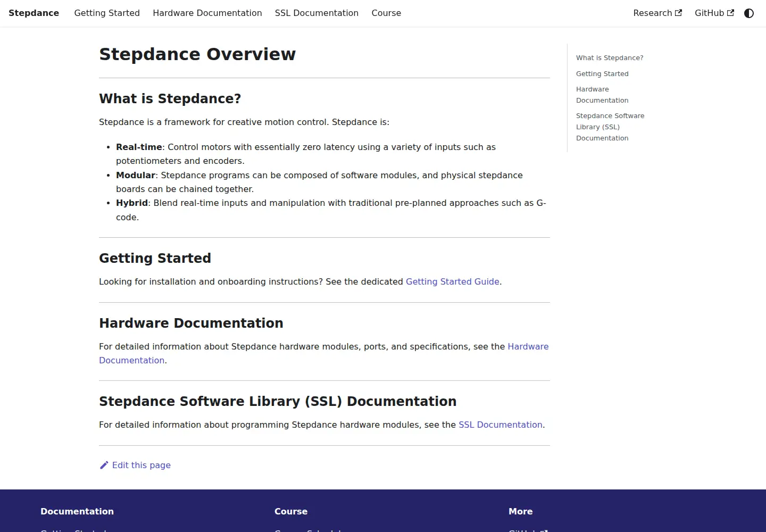Image resolution: width=766 pixels, height=532 pixels.
Task: Open the SSL Documentation navbar item
Action: [x=317, y=13]
